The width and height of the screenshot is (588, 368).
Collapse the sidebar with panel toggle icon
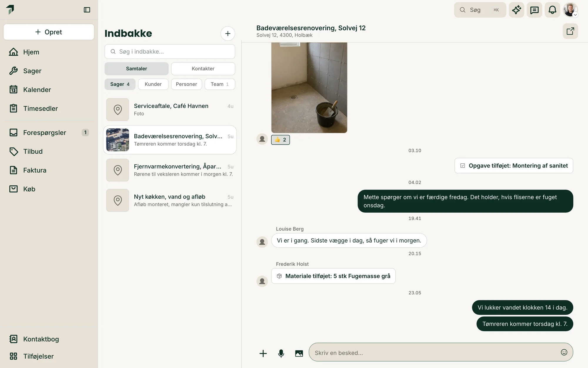coord(87,10)
